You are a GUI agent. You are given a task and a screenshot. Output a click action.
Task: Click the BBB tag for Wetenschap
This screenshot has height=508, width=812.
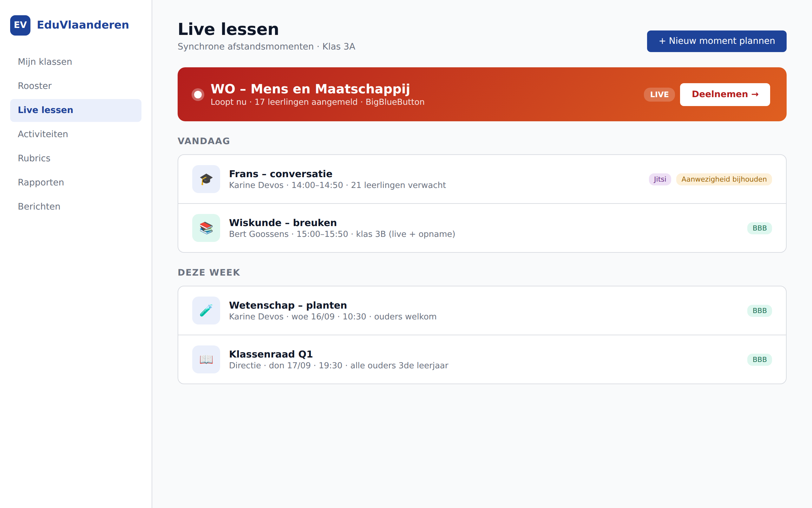pyautogui.click(x=760, y=311)
